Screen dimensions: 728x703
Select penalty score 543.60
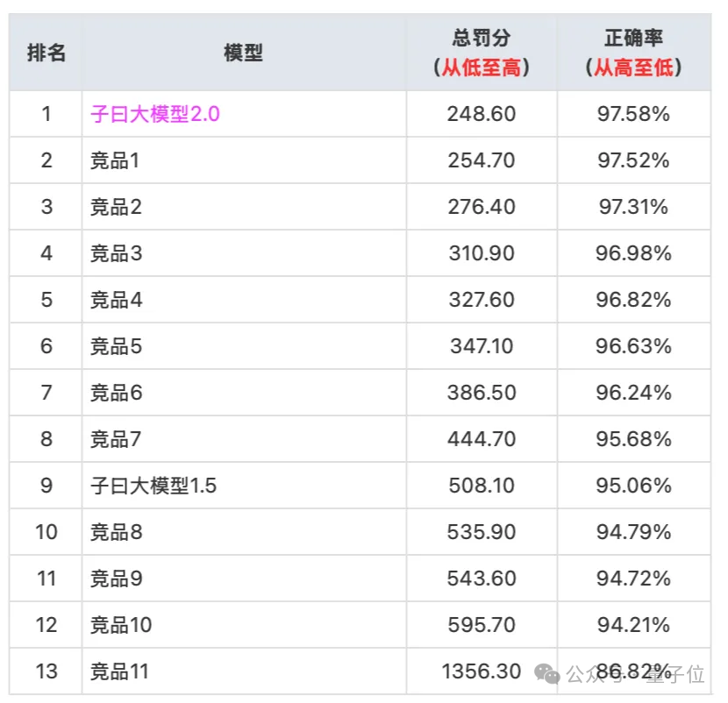click(482, 579)
